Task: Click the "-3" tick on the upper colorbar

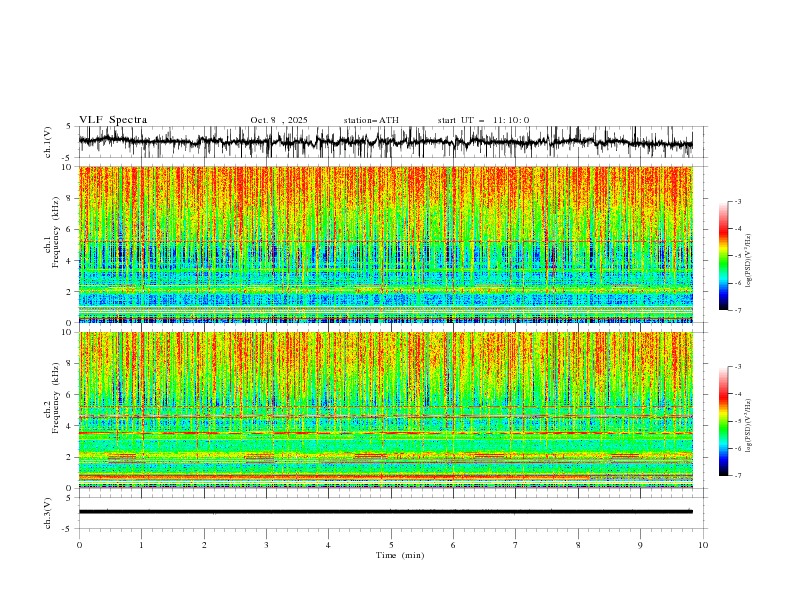Action: [x=738, y=201]
